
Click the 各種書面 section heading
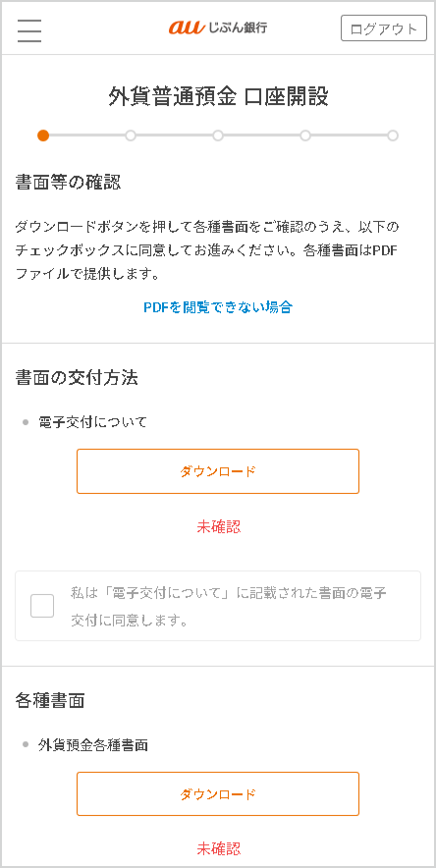click(x=50, y=700)
